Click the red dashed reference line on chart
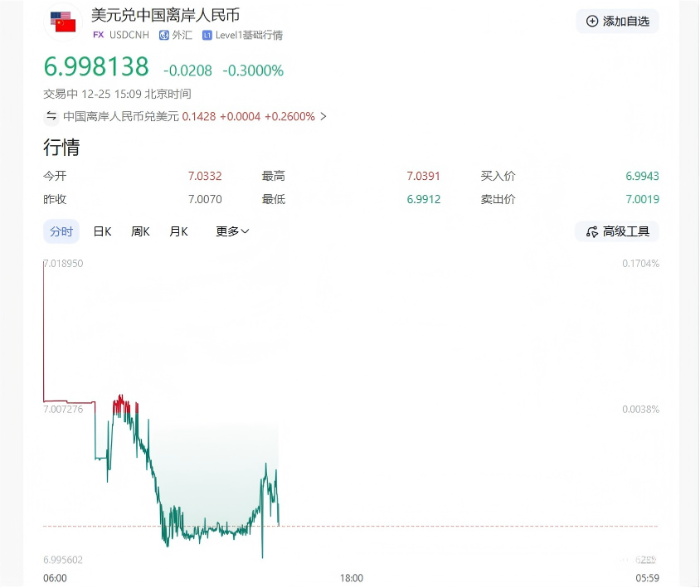 pyautogui.click(x=464, y=526)
